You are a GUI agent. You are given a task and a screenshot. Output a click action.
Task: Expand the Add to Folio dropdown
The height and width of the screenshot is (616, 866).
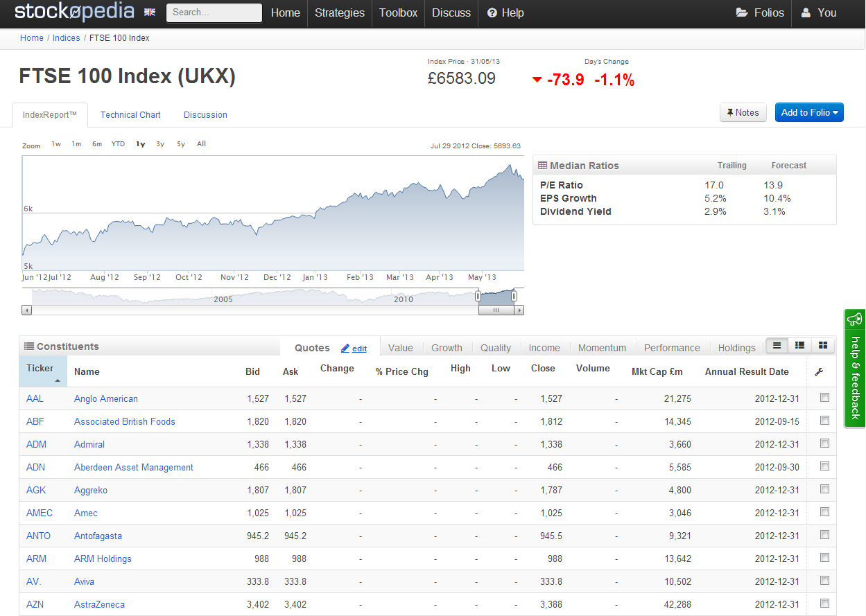[809, 112]
